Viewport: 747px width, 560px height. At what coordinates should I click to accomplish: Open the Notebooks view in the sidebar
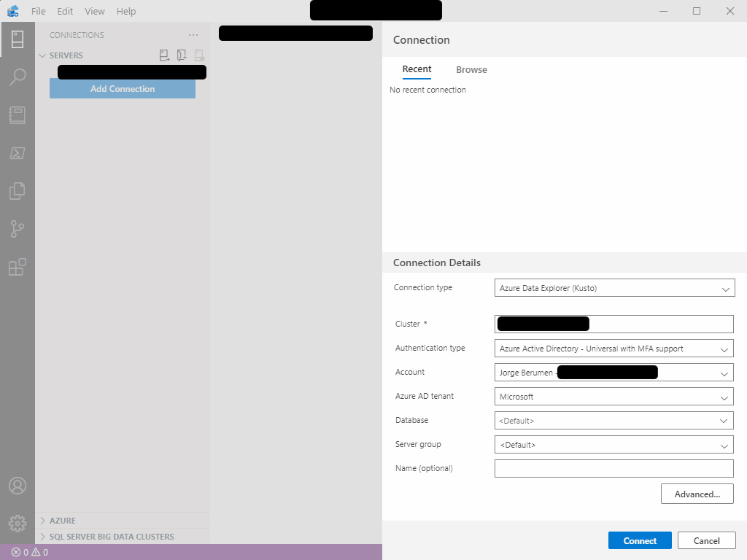18,115
